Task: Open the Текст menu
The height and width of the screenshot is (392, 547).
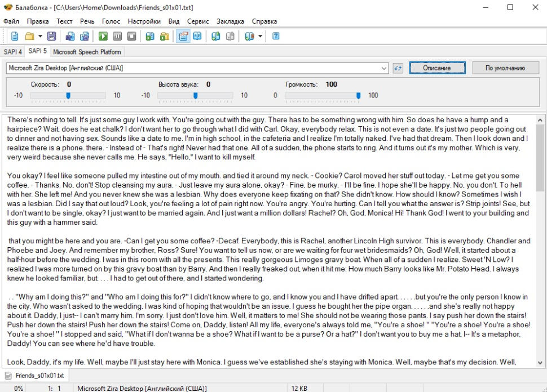Action: point(64,21)
